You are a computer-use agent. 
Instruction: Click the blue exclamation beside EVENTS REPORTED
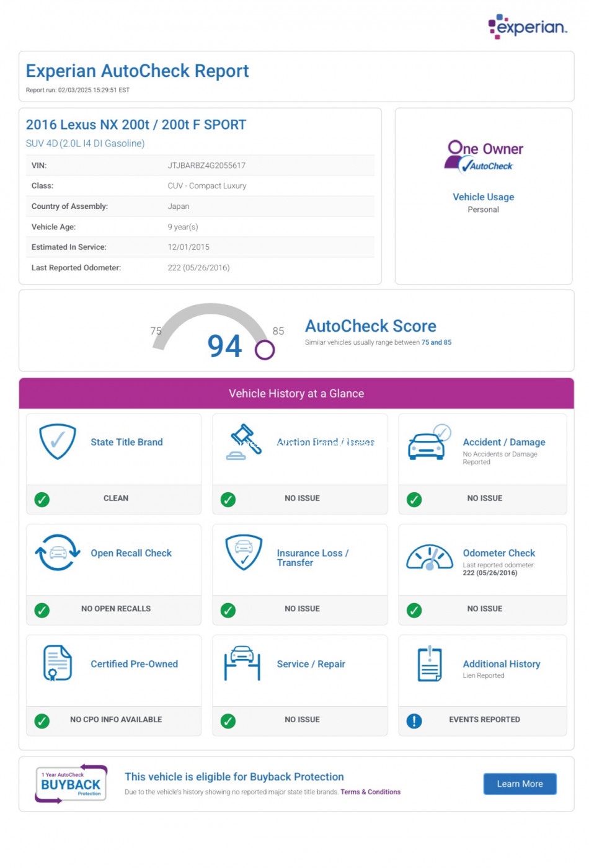pos(414,721)
